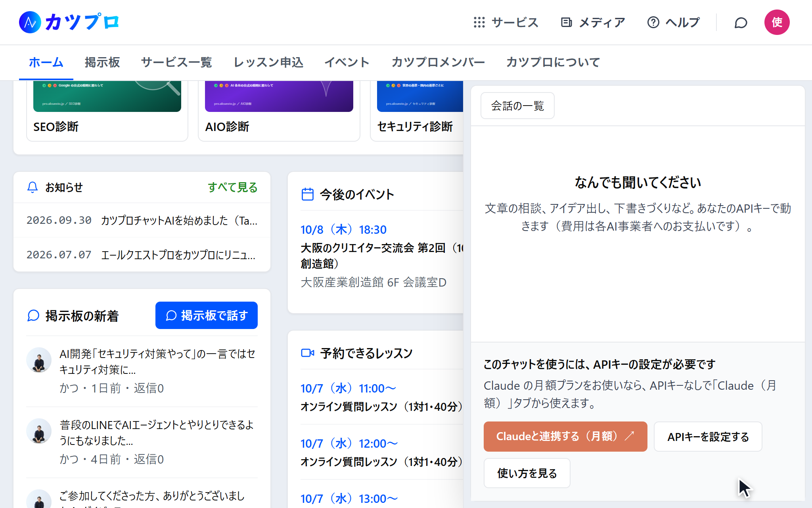Click Claudeと連携する（月額） button
The image size is (812, 508).
(x=565, y=437)
